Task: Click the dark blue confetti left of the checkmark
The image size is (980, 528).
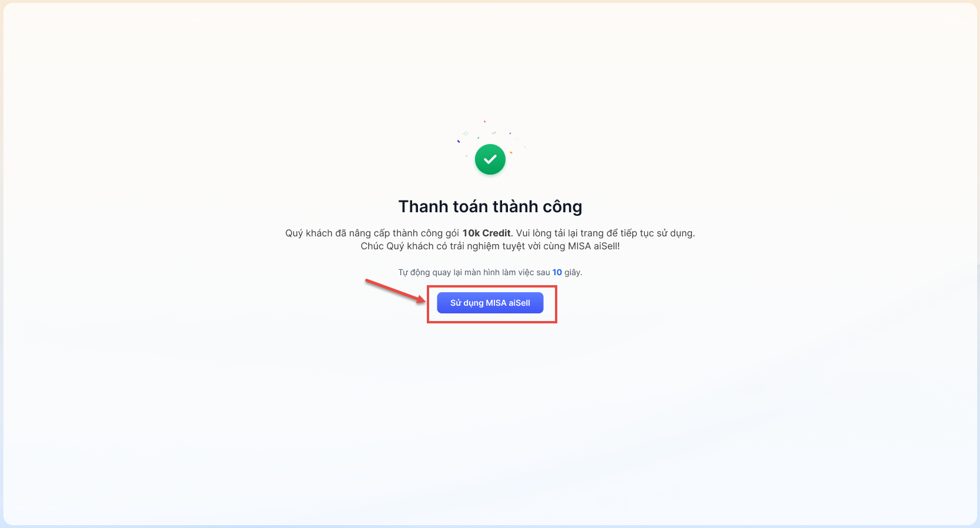Action: click(459, 141)
